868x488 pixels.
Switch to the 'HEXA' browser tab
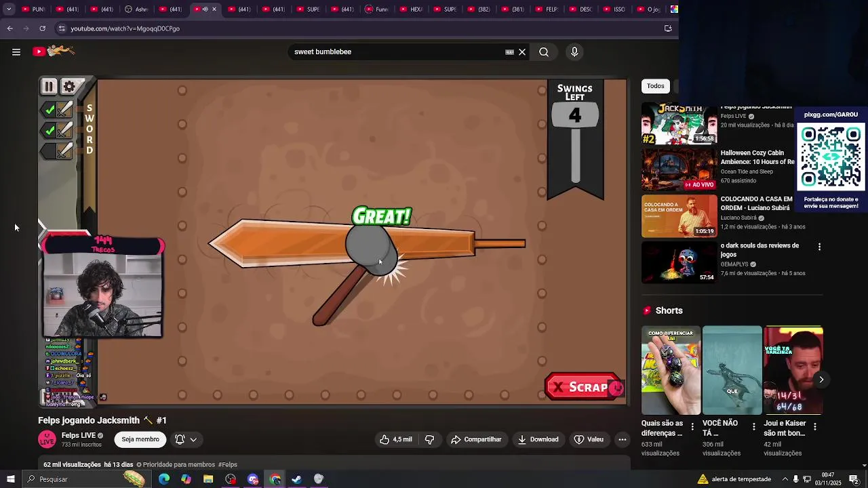(410, 9)
